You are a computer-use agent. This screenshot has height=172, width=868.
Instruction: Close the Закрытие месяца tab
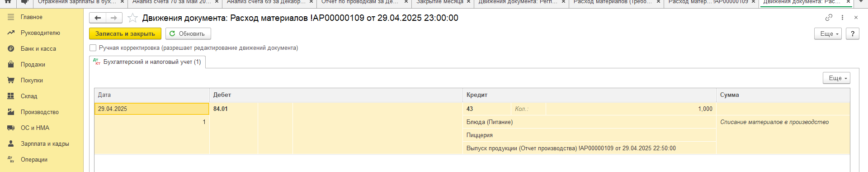468,2
